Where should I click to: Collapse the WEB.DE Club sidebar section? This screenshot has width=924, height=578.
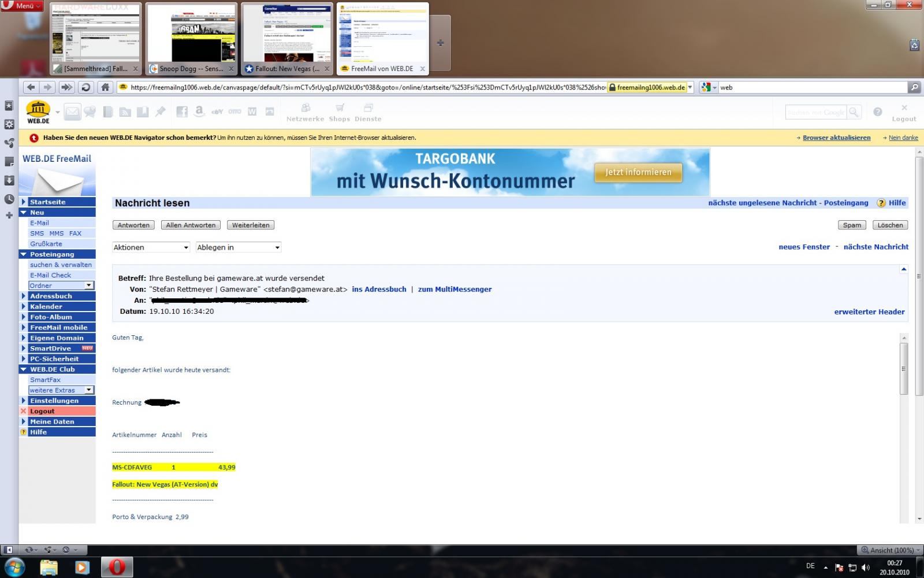(24, 369)
